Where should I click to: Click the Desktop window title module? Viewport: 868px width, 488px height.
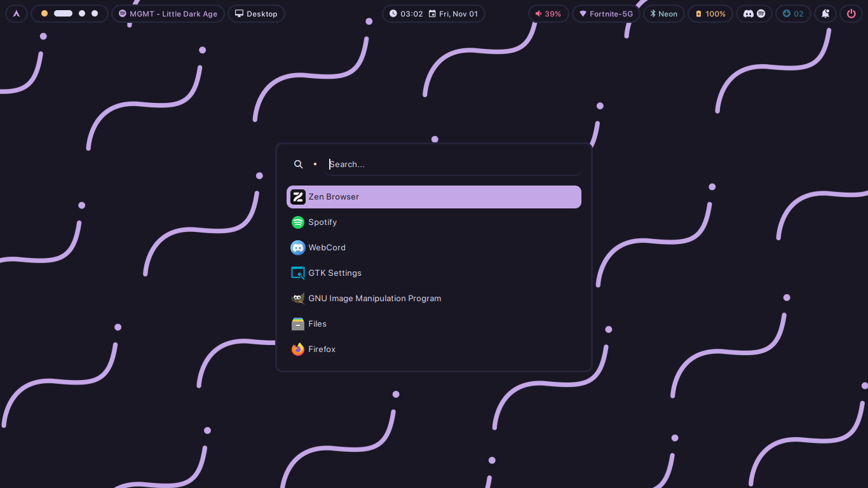tap(256, 13)
